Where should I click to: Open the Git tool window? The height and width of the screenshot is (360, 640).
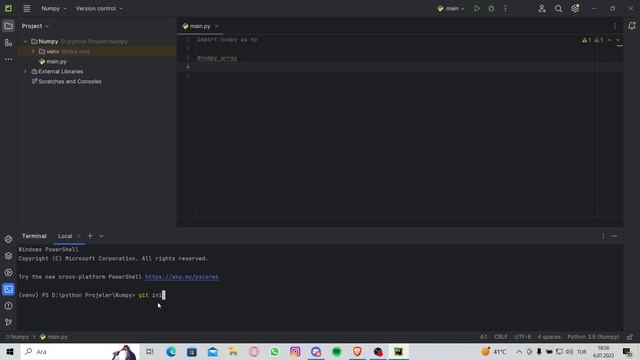[8, 322]
